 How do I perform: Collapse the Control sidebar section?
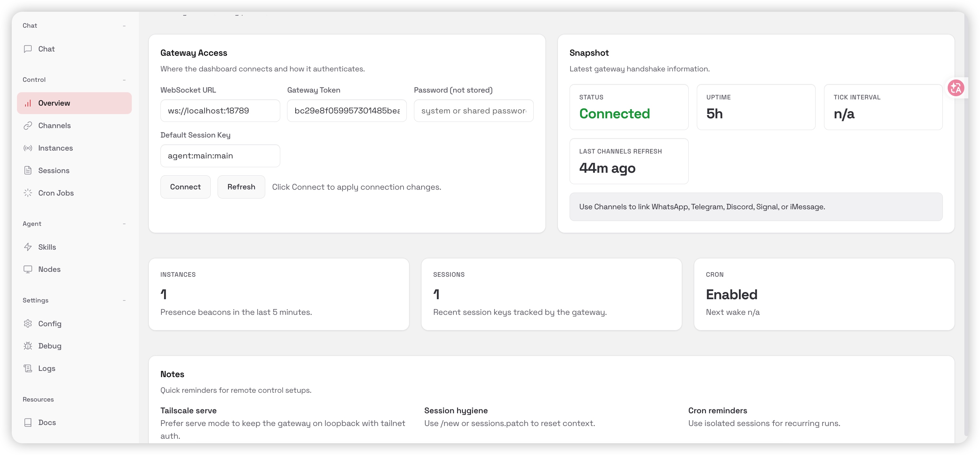124,80
